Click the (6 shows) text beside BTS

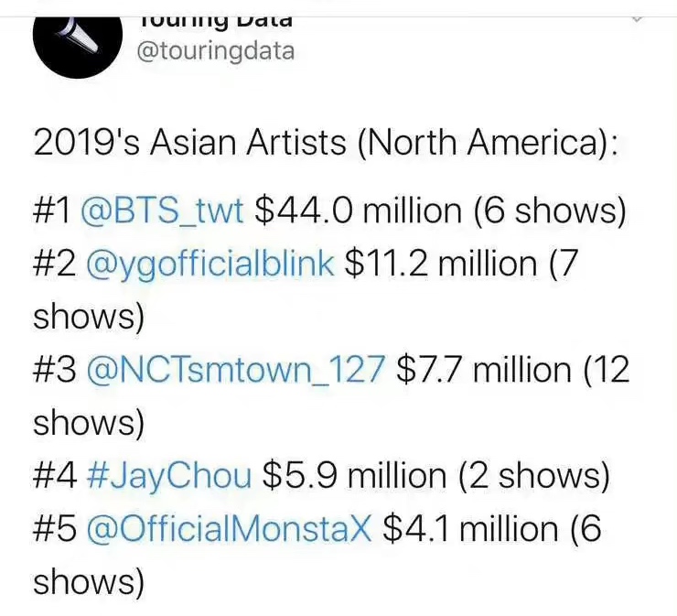tap(550, 211)
